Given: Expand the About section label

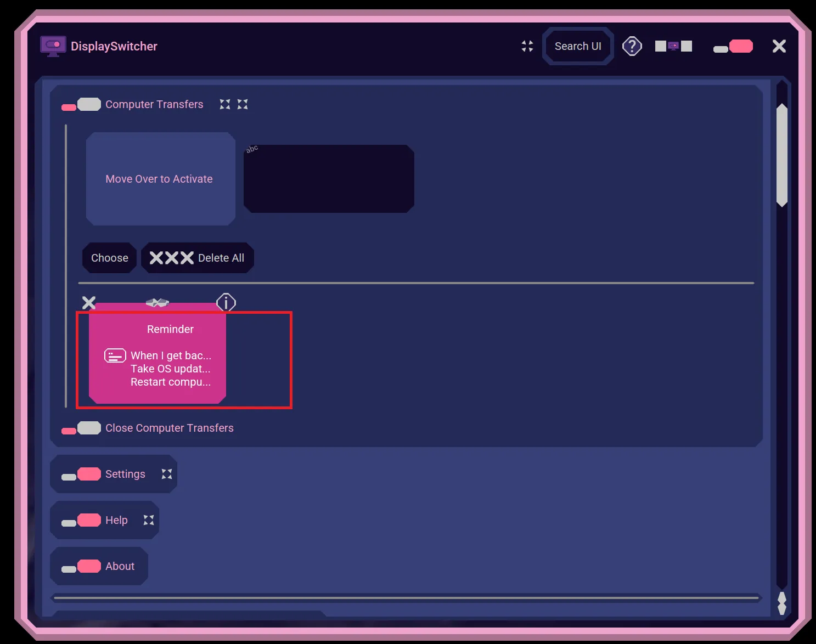Looking at the screenshot, I should pyautogui.click(x=120, y=566).
